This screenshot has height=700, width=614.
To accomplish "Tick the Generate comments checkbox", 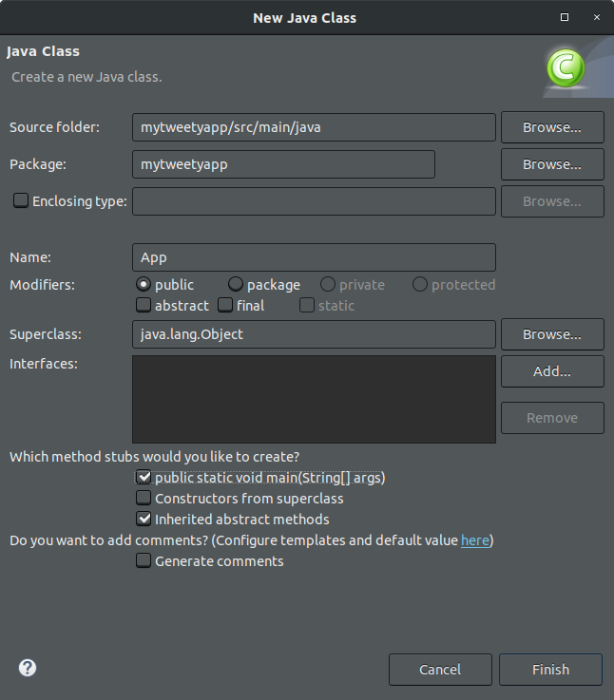I will tap(144, 561).
